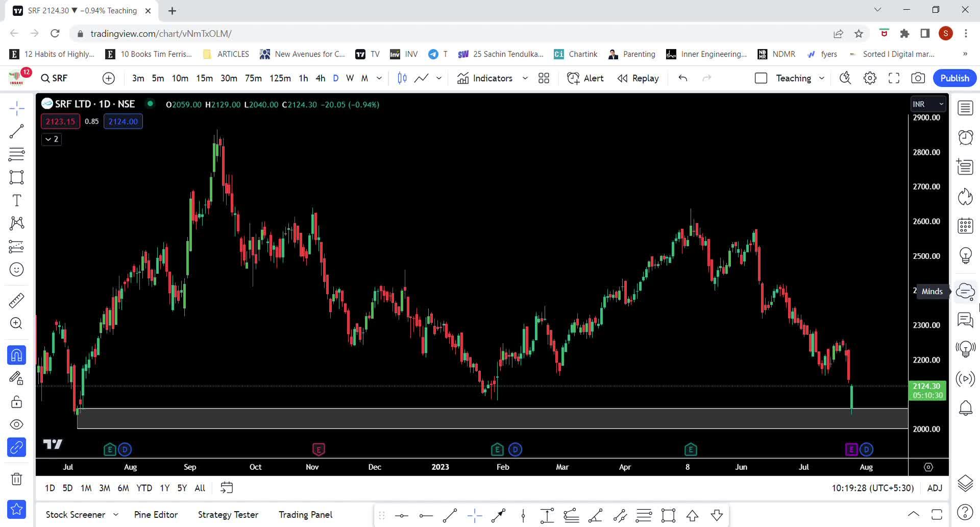This screenshot has width=980, height=527.
Task: Remove drawings with the trash icon
Action: (x=17, y=479)
